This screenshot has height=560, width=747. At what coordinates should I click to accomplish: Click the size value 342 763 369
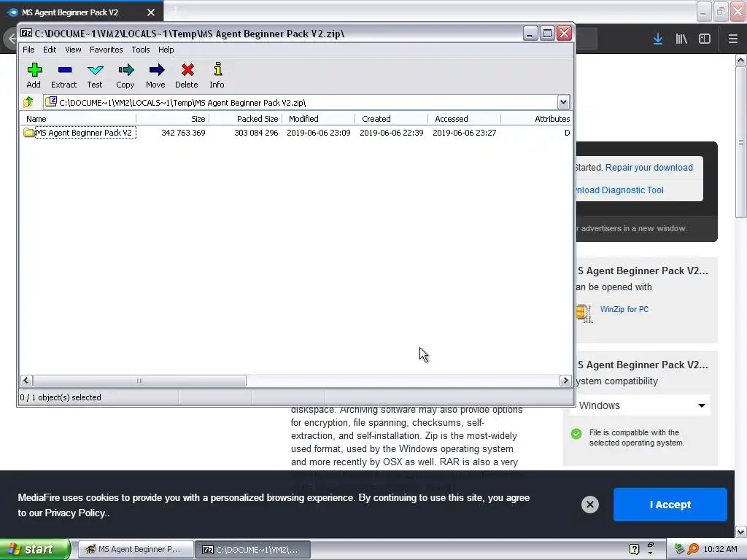click(x=183, y=133)
